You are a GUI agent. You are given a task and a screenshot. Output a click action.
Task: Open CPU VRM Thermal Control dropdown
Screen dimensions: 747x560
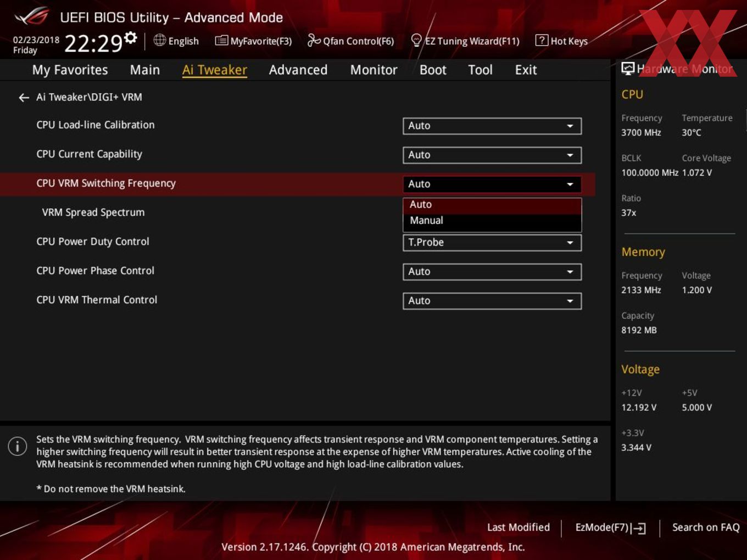pos(492,300)
